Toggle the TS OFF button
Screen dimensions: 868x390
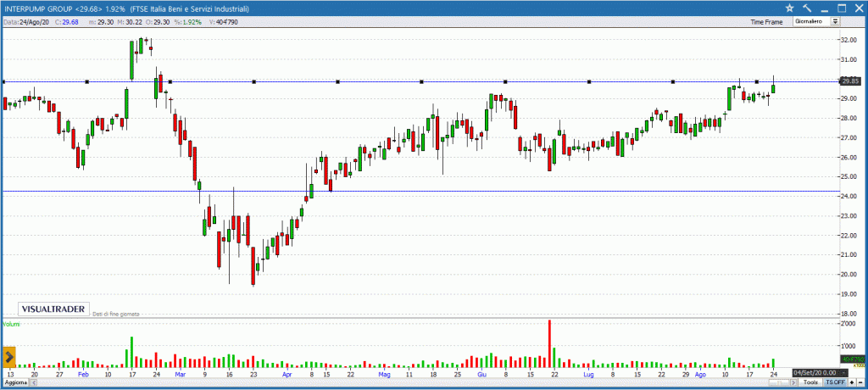835,382
